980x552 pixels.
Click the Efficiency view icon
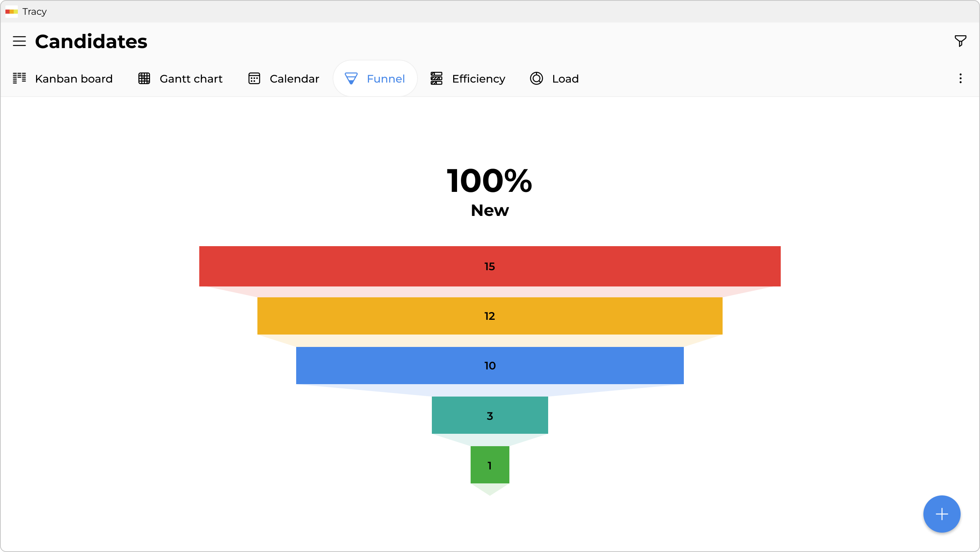point(437,78)
